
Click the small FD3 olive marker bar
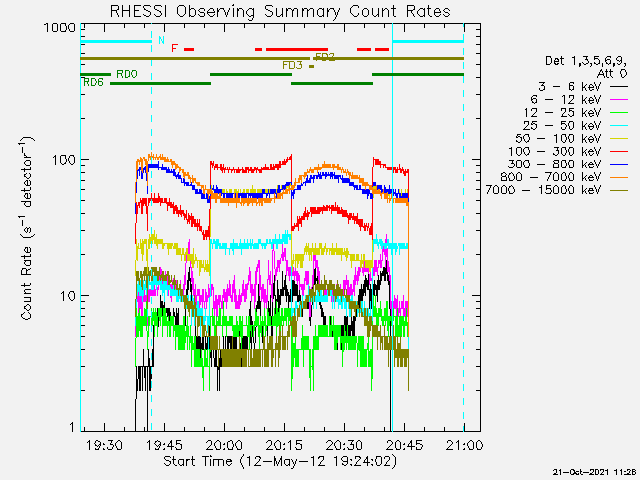tap(311, 66)
